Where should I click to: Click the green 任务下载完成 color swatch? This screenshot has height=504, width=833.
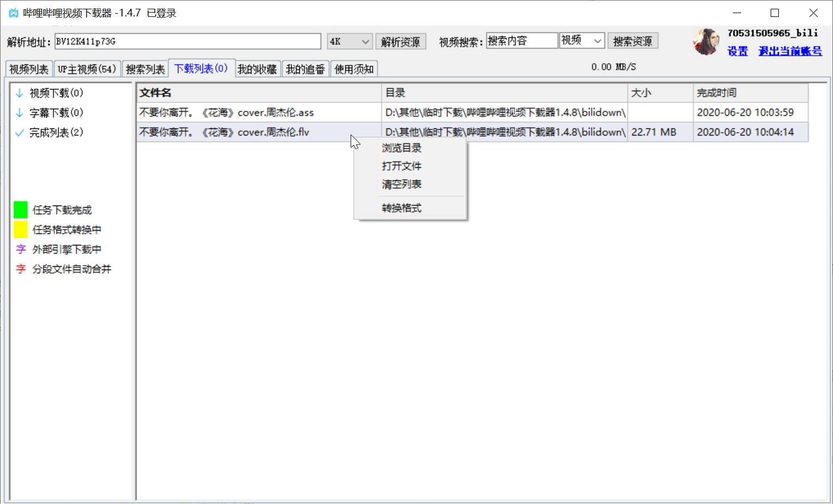pyautogui.click(x=21, y=210)
